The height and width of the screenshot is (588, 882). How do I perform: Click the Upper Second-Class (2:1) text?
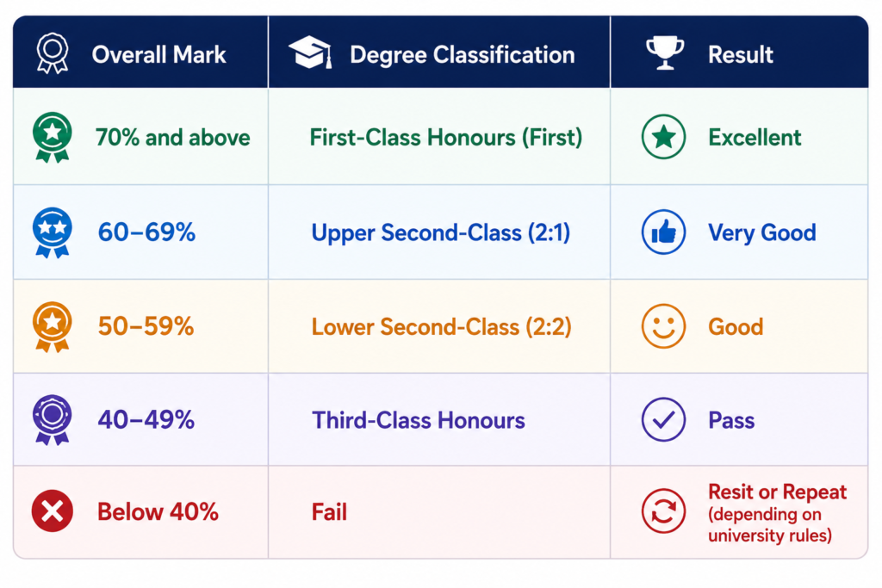point(441,233)
